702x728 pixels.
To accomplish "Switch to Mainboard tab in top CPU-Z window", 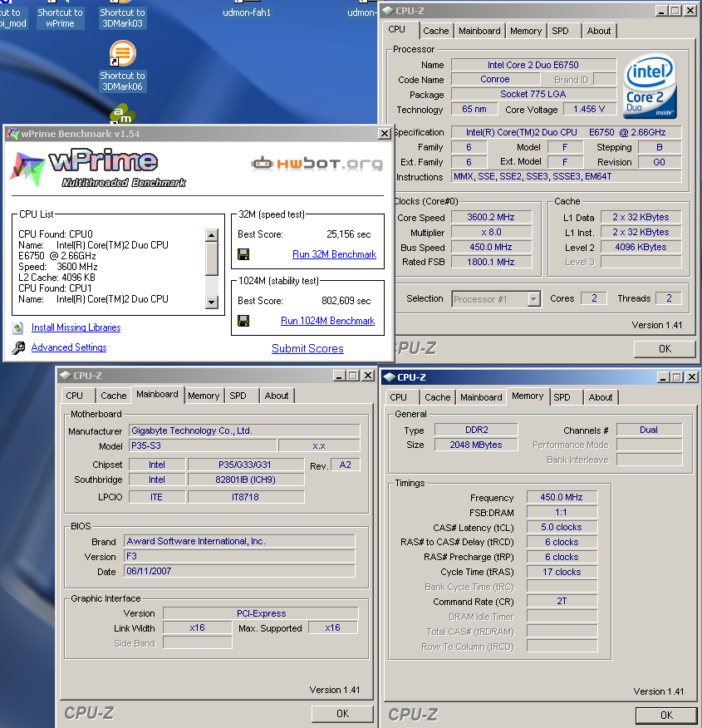I will (479, 31).
